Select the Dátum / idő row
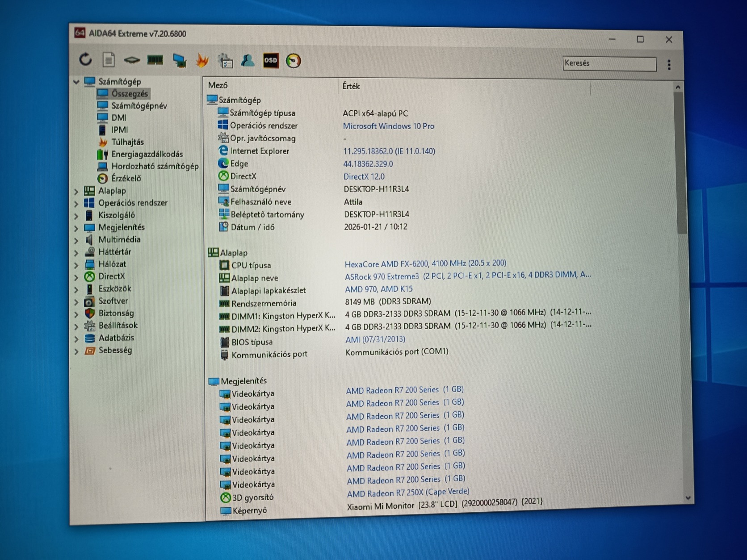747x560 pixels. (x=313, y=227)
